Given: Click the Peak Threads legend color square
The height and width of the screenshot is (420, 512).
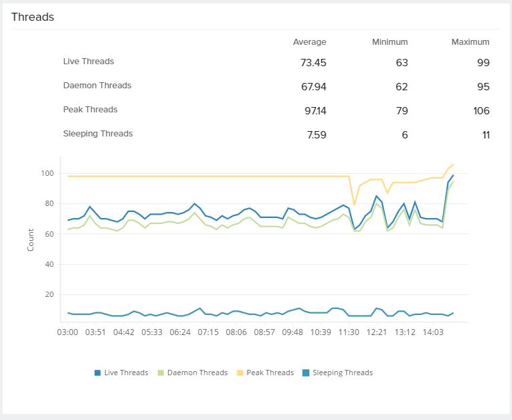Looking at the screenshot, I should click(240, 373).
